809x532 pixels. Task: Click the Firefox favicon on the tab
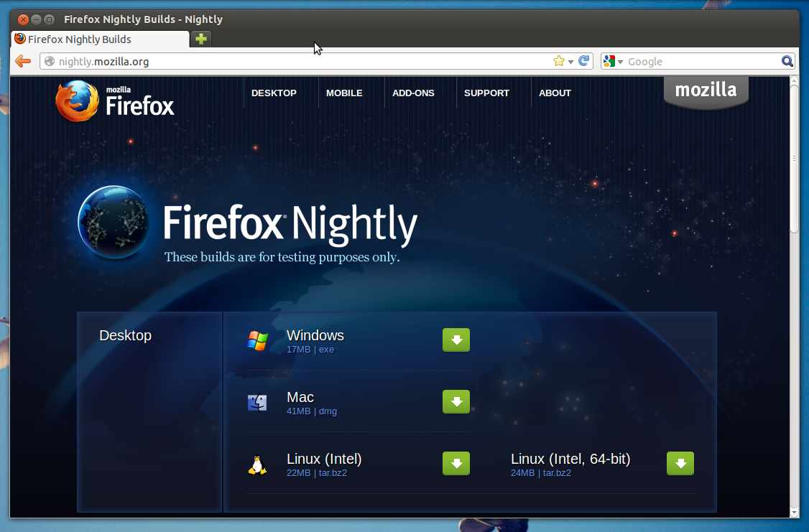(20, 39)
